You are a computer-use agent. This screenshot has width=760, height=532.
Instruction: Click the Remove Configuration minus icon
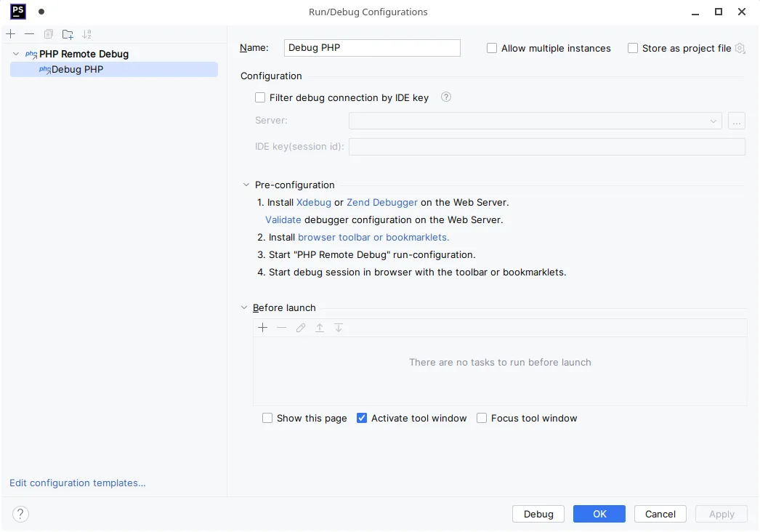click(x=29, y=34)
